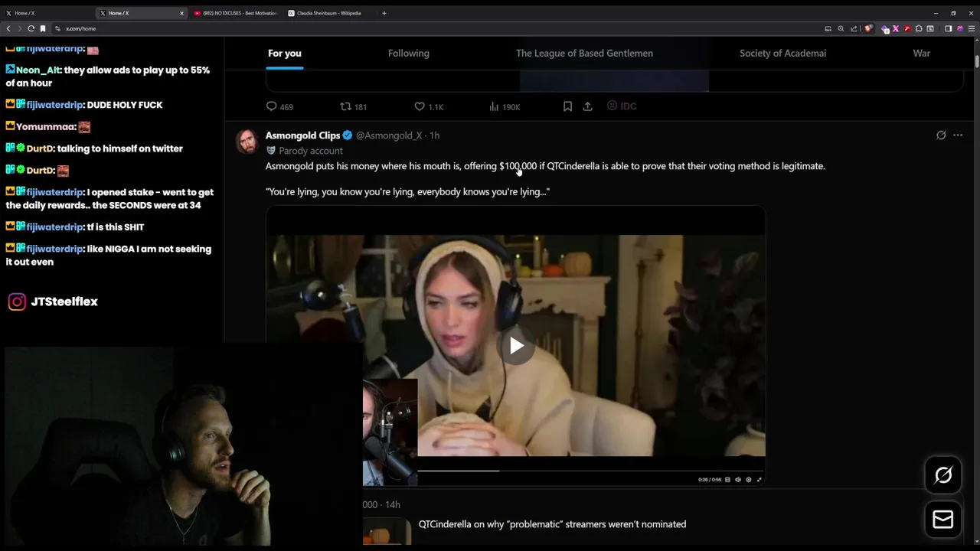The height and width of the screenshot is (551, 980).
Task: Mute the video with speaker icon
Action: click(738, 480)
